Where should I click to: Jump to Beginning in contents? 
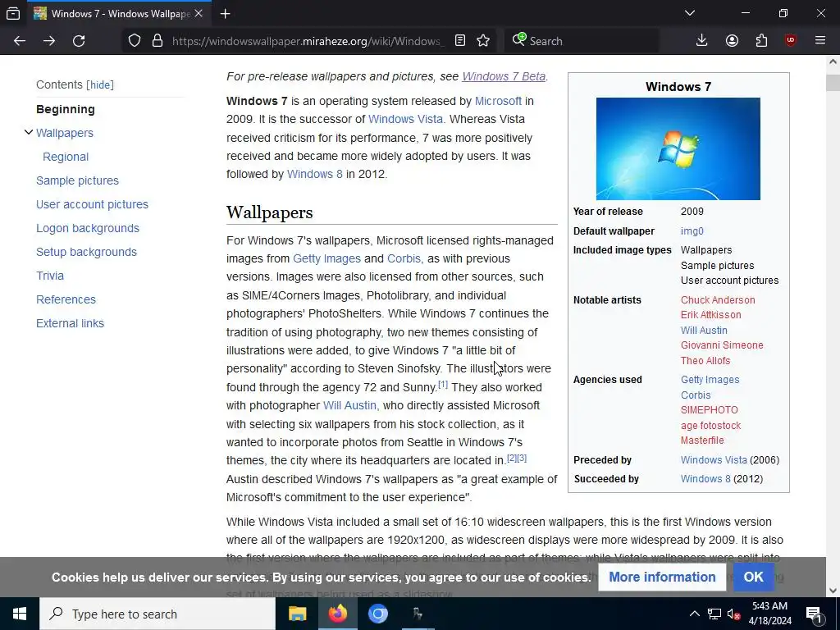[66, 109]
